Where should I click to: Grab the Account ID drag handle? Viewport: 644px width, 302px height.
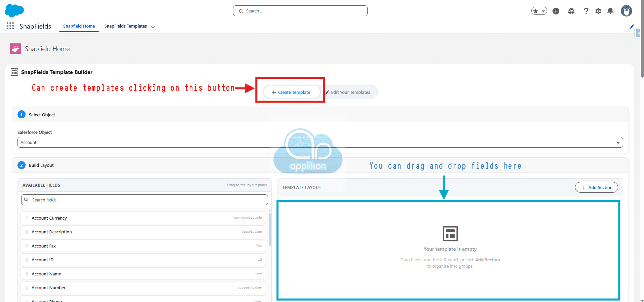[x=27, y=260]
